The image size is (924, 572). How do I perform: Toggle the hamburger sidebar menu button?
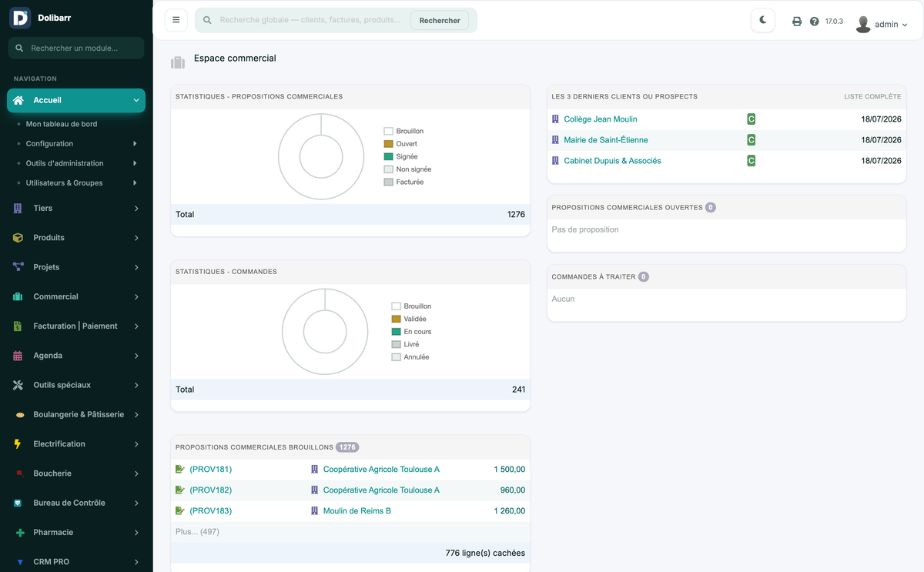click(x=176, y=20)
